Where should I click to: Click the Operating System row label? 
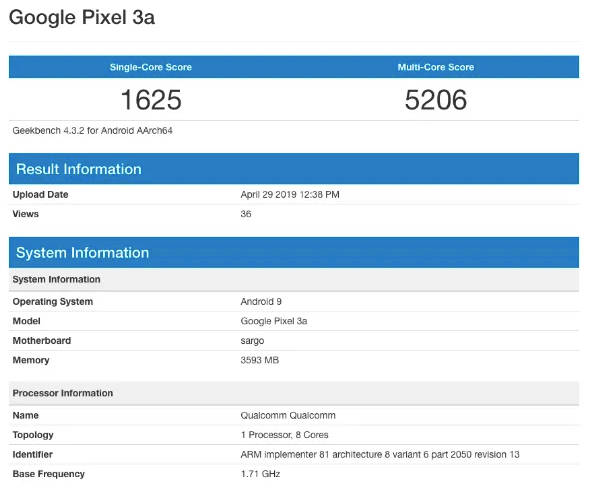(x=52, y=301)
